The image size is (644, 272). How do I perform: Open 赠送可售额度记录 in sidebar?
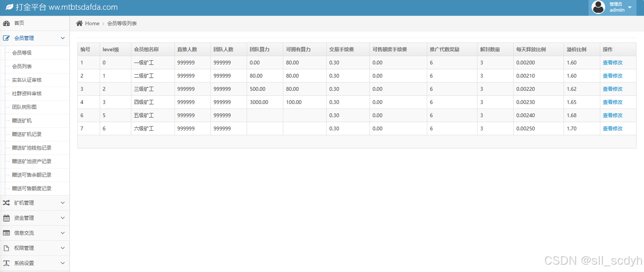tap(32, 188)
